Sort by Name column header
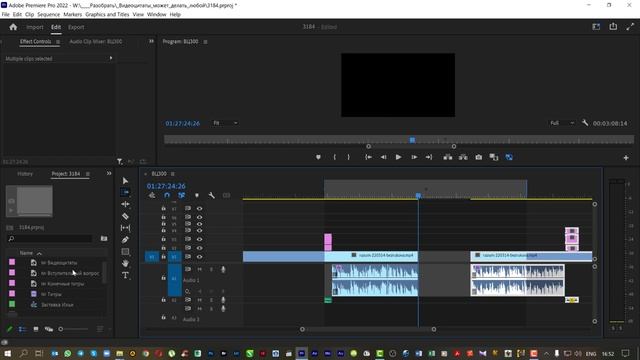 (x=26, y=253)
